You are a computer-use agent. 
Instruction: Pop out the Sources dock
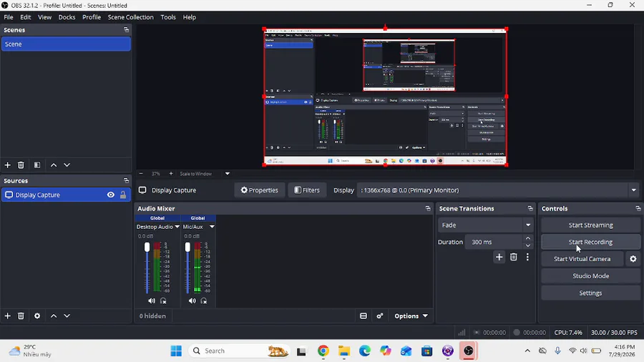pyautogui.click(x=126, y=180)
